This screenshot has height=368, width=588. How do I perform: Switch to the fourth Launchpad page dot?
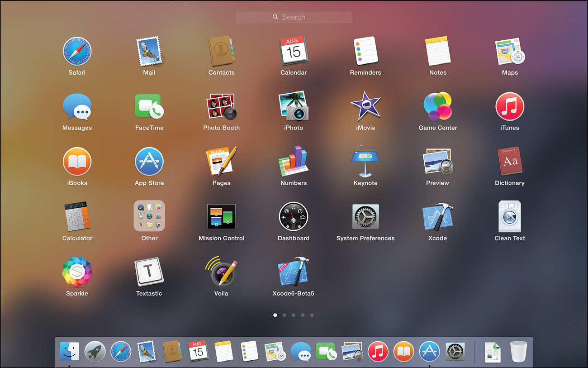tap(303, 315)
